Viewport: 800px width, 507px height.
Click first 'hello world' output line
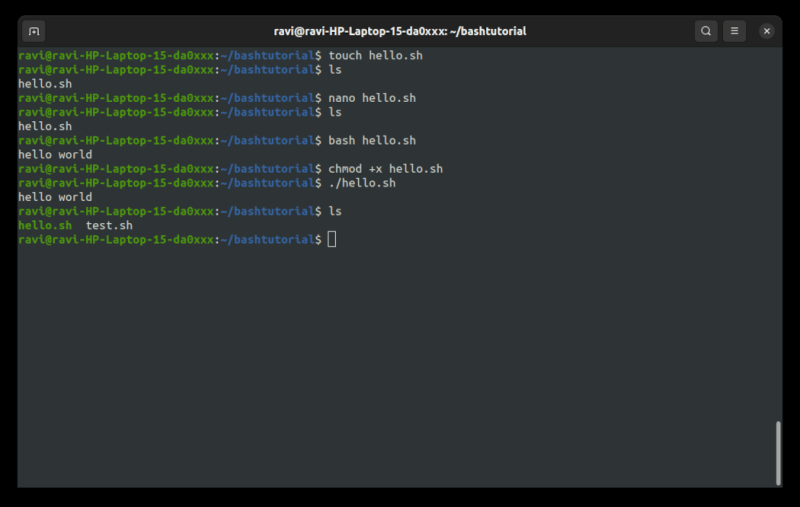tap(55, 155)
